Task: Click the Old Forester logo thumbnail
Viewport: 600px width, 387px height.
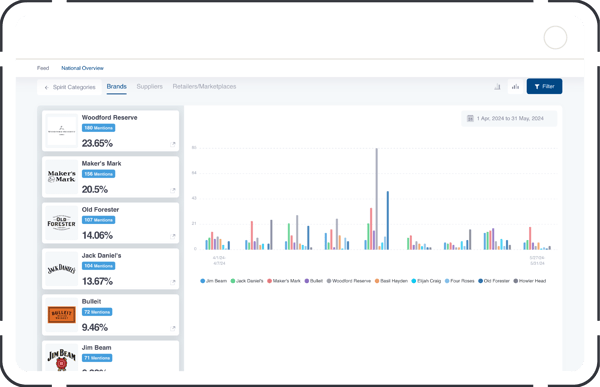Action: [x=62, y=223]
